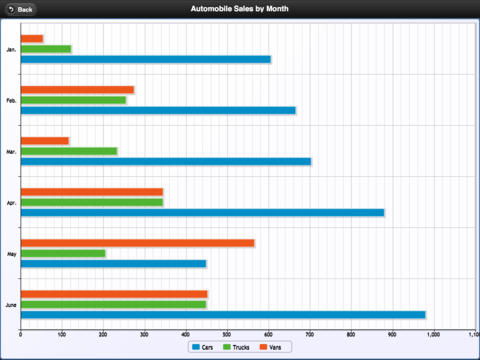This screenshot has height=360, width=480.
Task: Toggle the Vans series in legend
Action: (271, 347)
